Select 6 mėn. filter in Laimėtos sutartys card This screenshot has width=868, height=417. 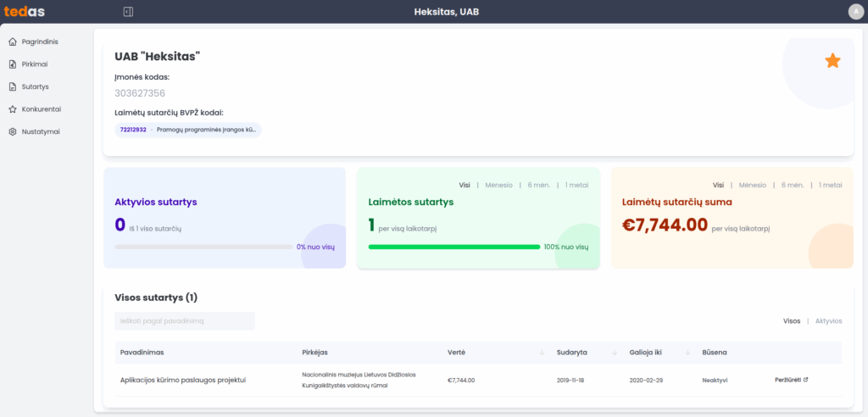[x=538, y=186]
